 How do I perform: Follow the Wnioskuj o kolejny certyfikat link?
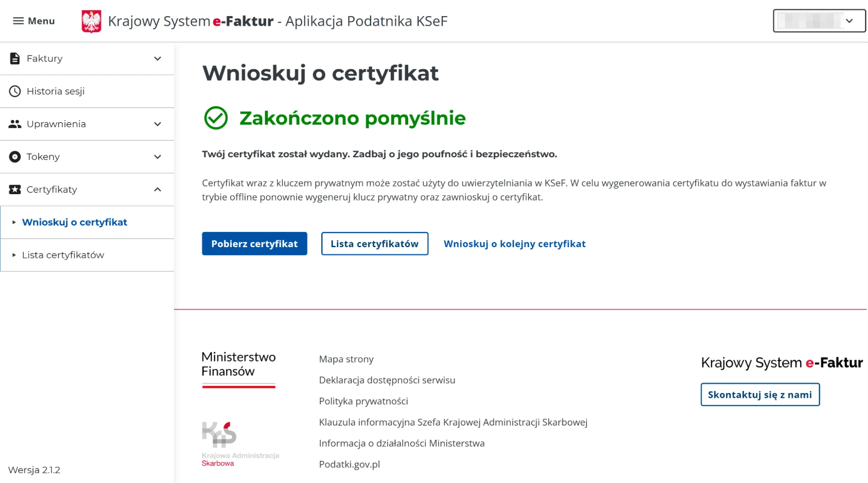click(515, 244)
